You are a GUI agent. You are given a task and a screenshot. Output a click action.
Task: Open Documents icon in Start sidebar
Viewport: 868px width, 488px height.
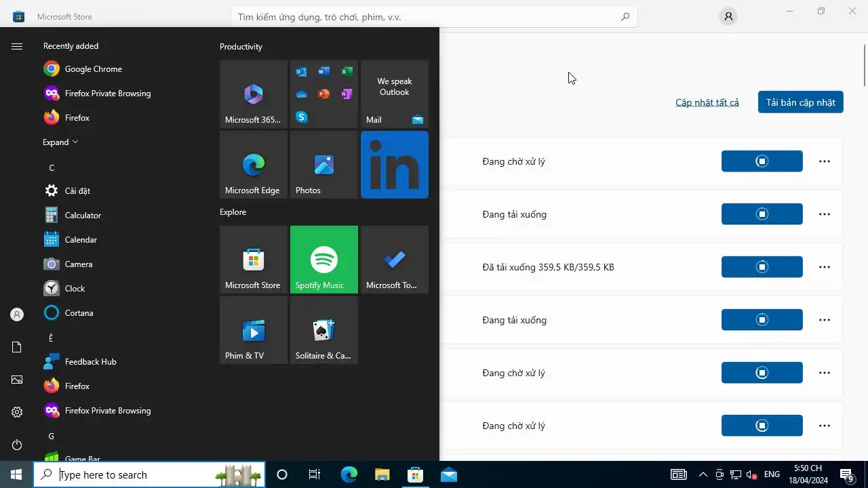[17, 347]
